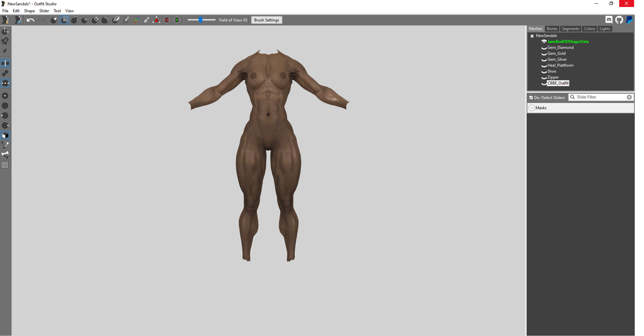Expand the Masks section chevron
Image resolution: width=644 pixels, height=336 pixels.
coord(532,108)
